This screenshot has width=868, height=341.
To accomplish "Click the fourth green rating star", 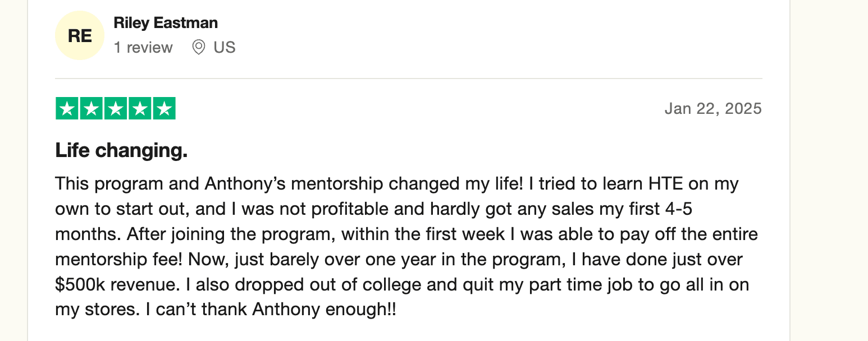I will 140,109.
